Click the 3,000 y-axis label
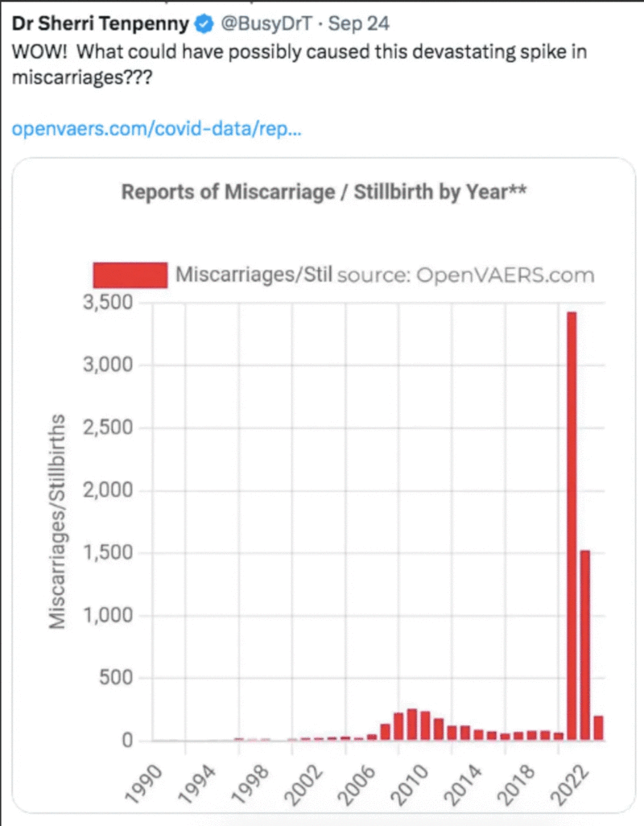This screenshot has width=644, height=826. 108,365
